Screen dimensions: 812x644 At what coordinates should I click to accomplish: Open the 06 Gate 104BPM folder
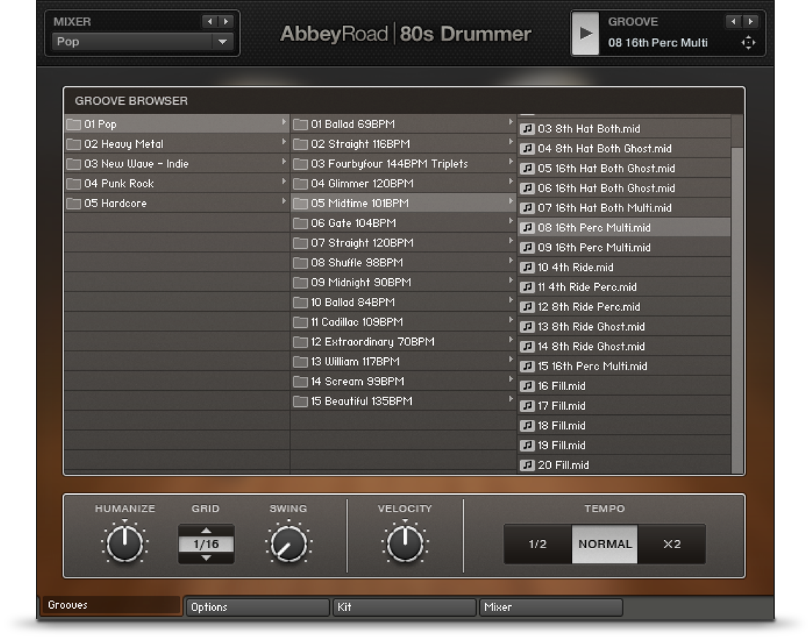[x=403, y=222]
